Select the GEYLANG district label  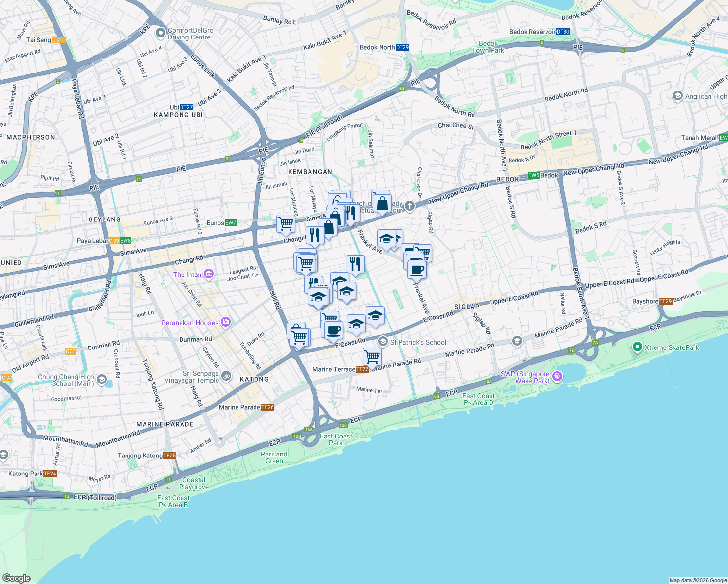(x=105, y=219)
